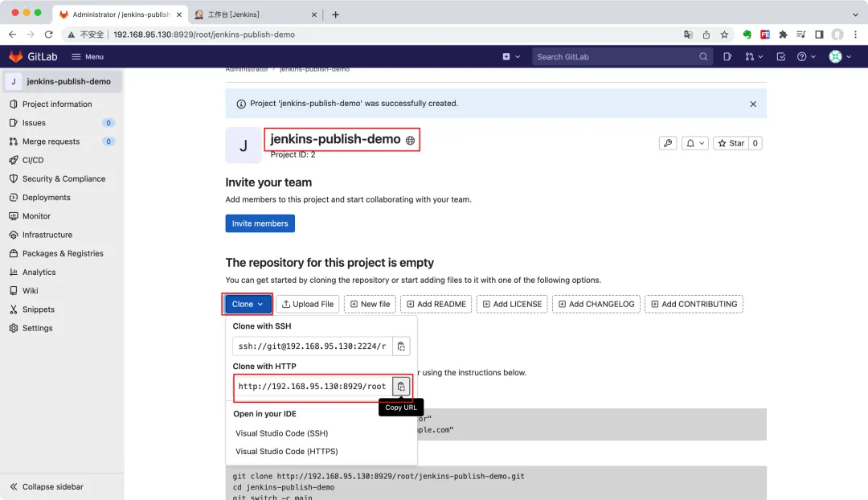Click the Invite members button
This screenshot has height=500, width=868.
(x=260, y=223)
